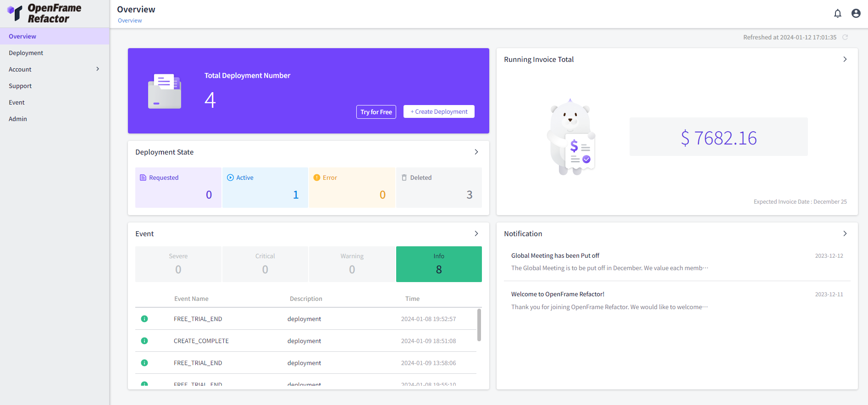Click the info icon beside CREATE_COMPLETE event
The width and height of the screenshot is (868, 405).
[x=144, y=341]
